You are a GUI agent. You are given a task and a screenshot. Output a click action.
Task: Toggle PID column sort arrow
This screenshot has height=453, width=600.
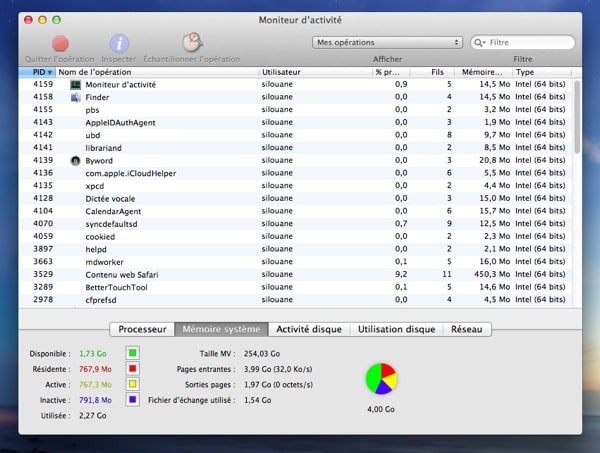[50, 72]
